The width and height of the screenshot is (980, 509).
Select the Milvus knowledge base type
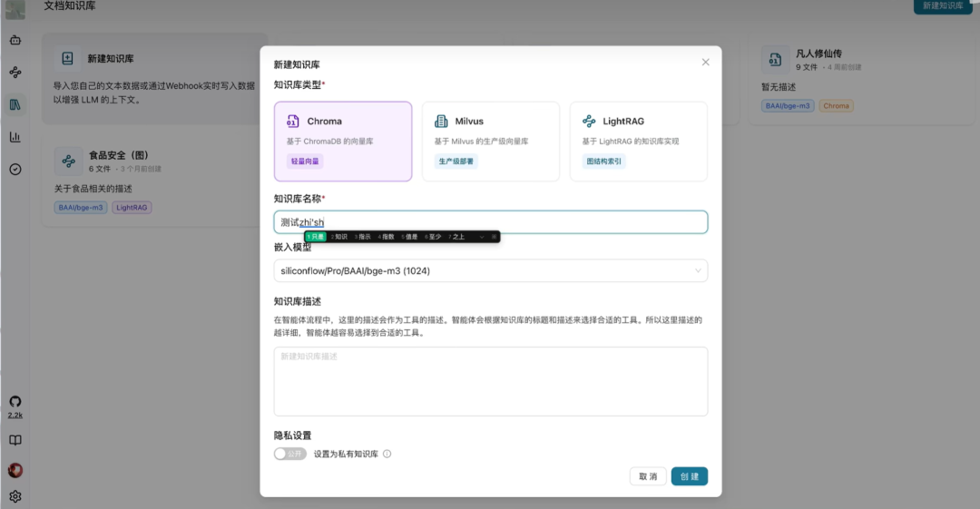coord(491,142)
